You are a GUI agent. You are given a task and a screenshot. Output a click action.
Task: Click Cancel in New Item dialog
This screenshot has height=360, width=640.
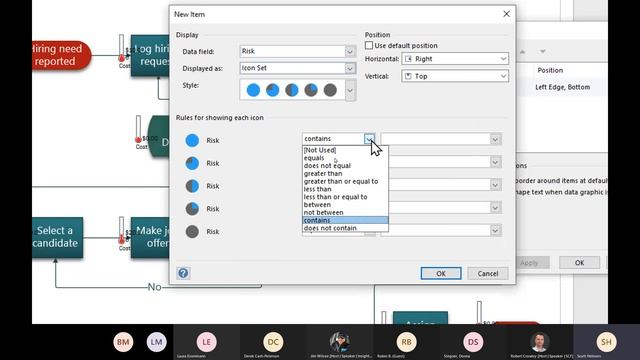tap(488, 273)
